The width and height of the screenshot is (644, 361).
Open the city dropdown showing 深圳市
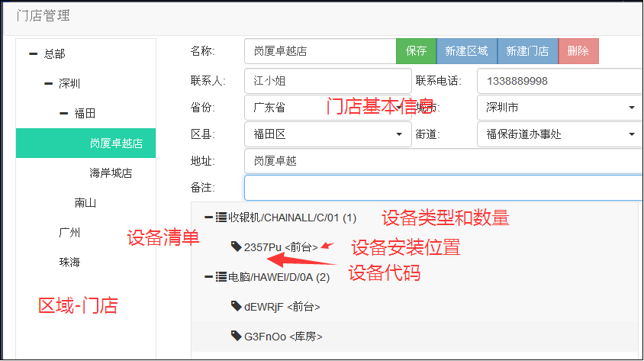(558, 108)
